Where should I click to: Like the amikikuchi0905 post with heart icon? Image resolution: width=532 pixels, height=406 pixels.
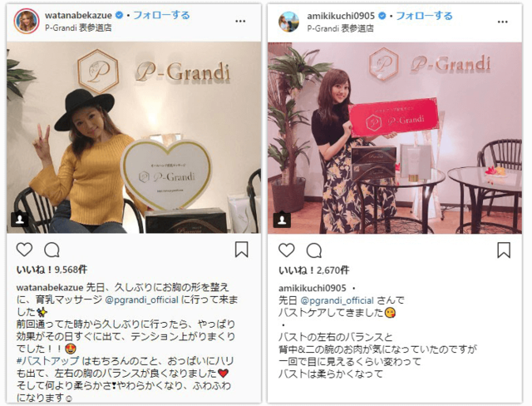coord(286,250)
